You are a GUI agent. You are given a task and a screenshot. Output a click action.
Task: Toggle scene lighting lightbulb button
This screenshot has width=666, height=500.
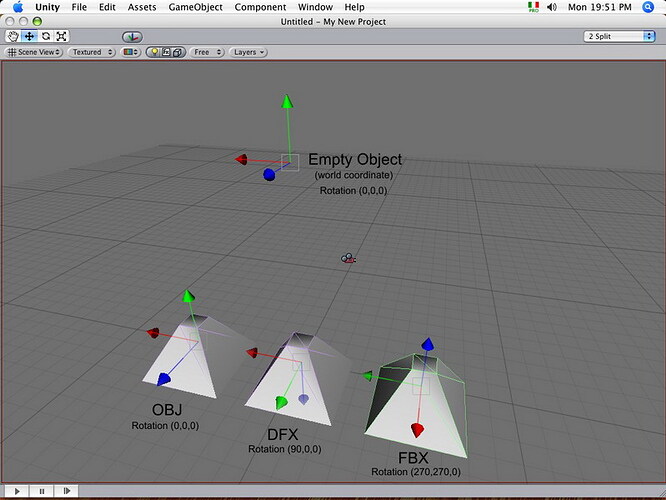pyautogui.click(x=154, y=52)
